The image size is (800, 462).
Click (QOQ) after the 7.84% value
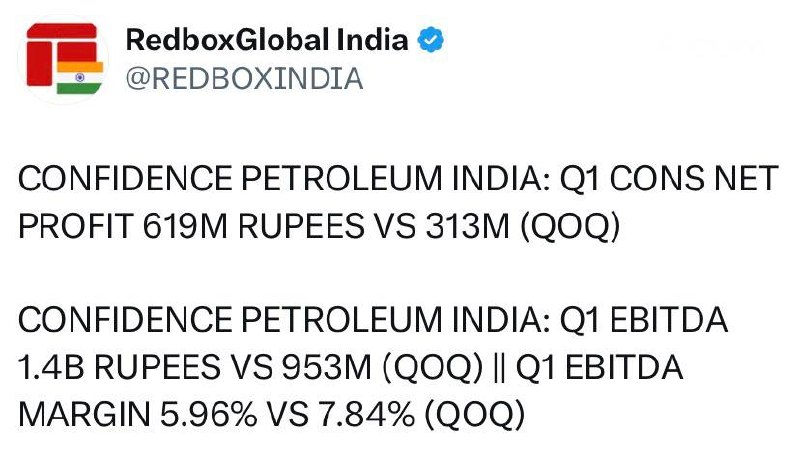474,416
